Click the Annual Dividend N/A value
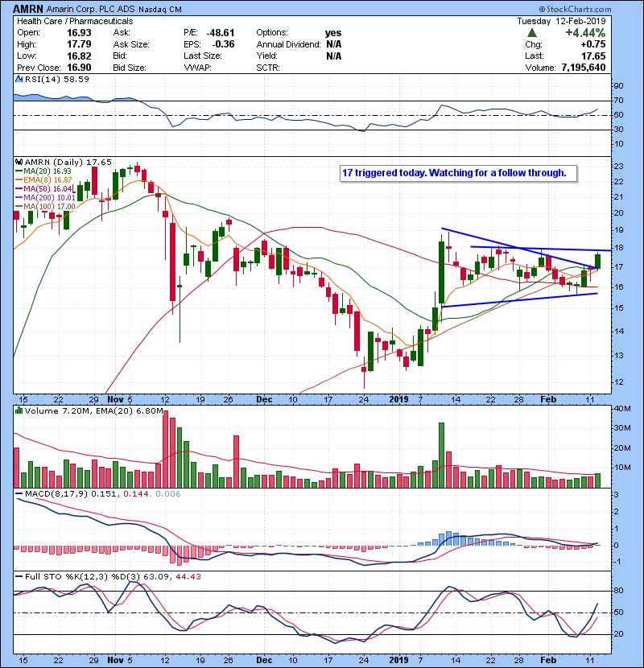This screenshot has width=644, height=668. (x=334, y=44)
